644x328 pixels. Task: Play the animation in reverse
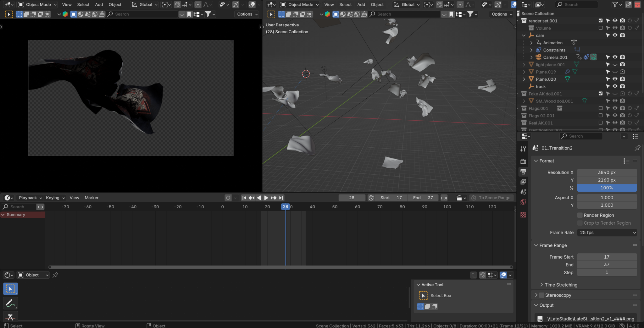tap(259, 198)
